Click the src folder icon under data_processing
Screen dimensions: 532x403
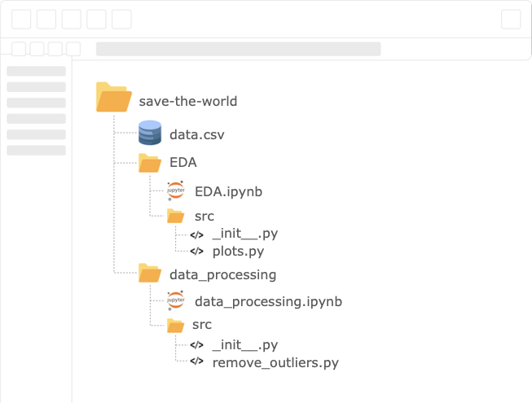(175, 326)
